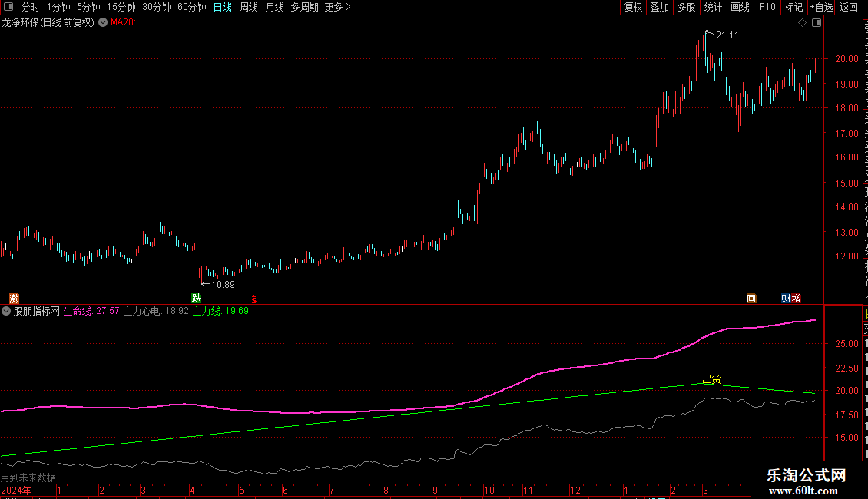The width and height of the screenshot is (868, 499).
Task: Select the 1分钟 period
Action: coord(58,7)
